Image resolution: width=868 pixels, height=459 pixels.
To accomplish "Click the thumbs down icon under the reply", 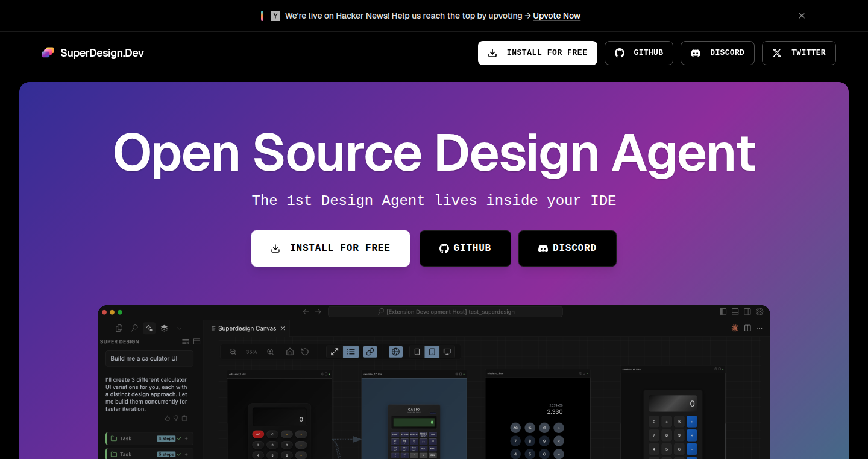I will point(176,418).
